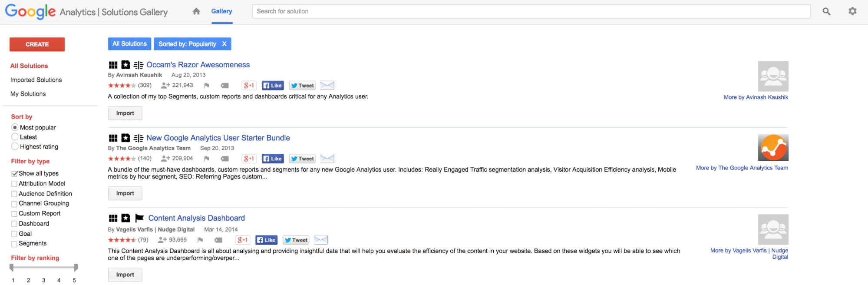This screenshot has width=868, height=285.
Task: Tweet the Content Analysis Dashboard solution
Action: pos(296,240)
